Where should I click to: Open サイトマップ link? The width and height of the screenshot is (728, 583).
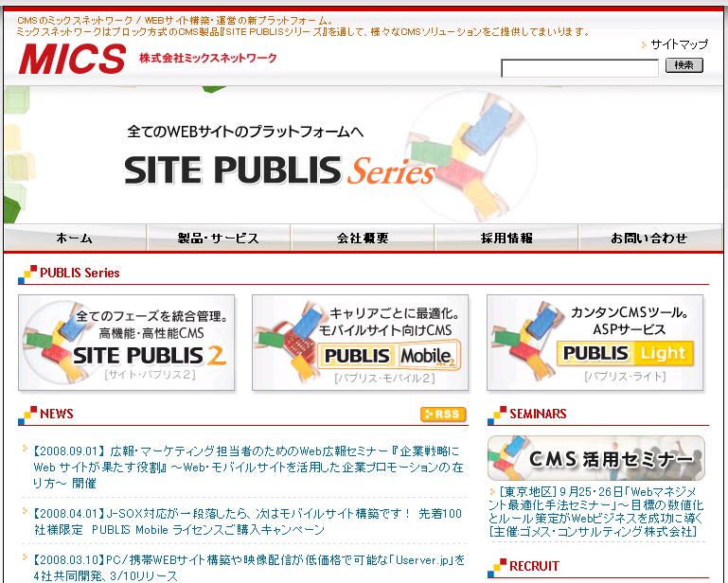(x=680, y=44)
